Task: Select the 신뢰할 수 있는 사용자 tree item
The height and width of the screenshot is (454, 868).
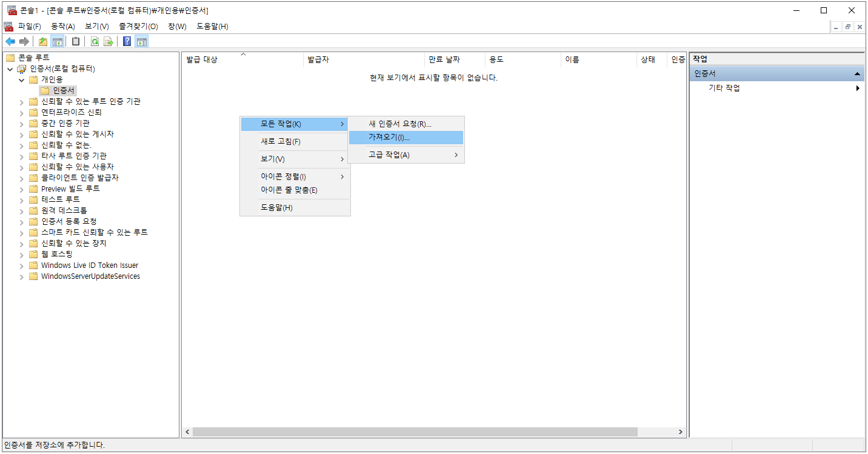Action: (x=78, y=167)
